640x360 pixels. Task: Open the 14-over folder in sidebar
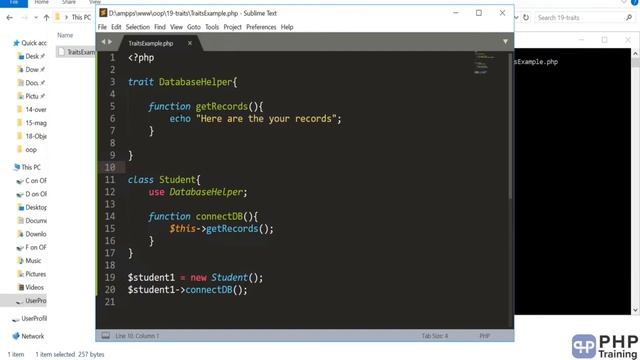coord(32,109)
